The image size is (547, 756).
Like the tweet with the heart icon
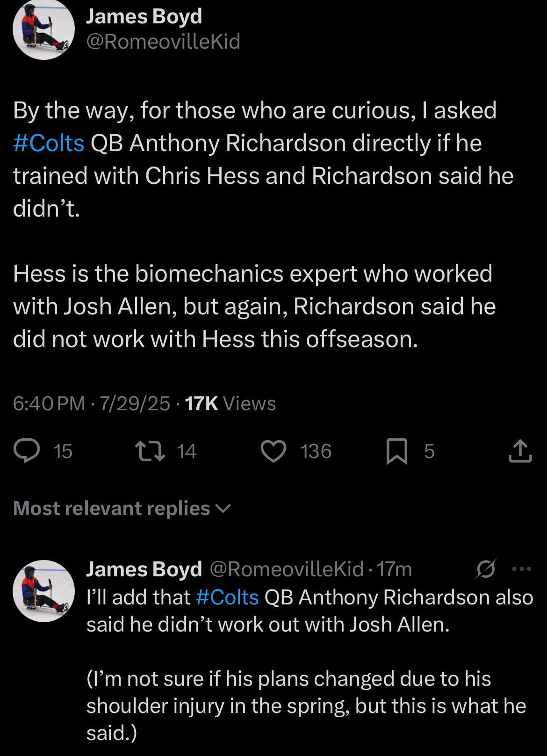[x=273, y=451]
